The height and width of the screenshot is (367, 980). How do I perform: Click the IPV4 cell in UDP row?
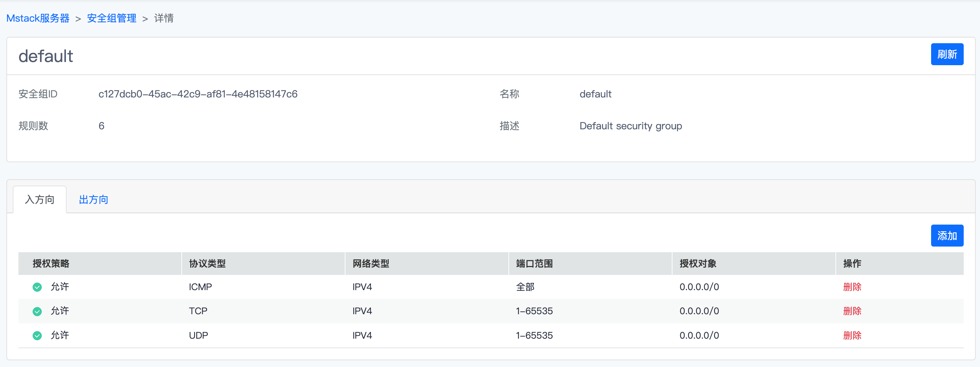[x=362, y=335]
